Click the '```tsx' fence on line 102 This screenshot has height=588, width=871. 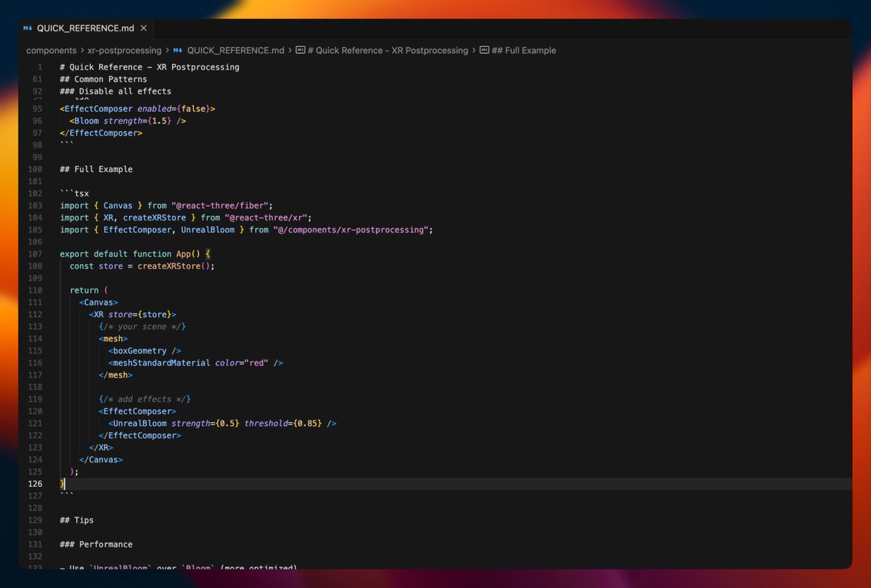click(x=75, y=194)
